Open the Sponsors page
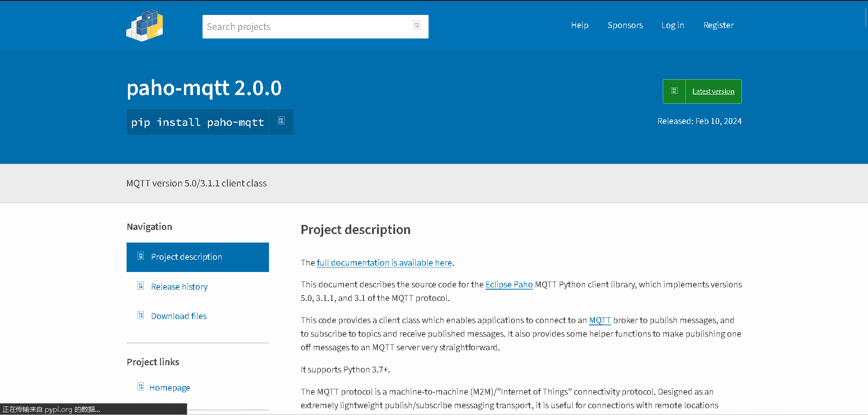This screenshot has width=868, height=415. click(x=625, y=25)
